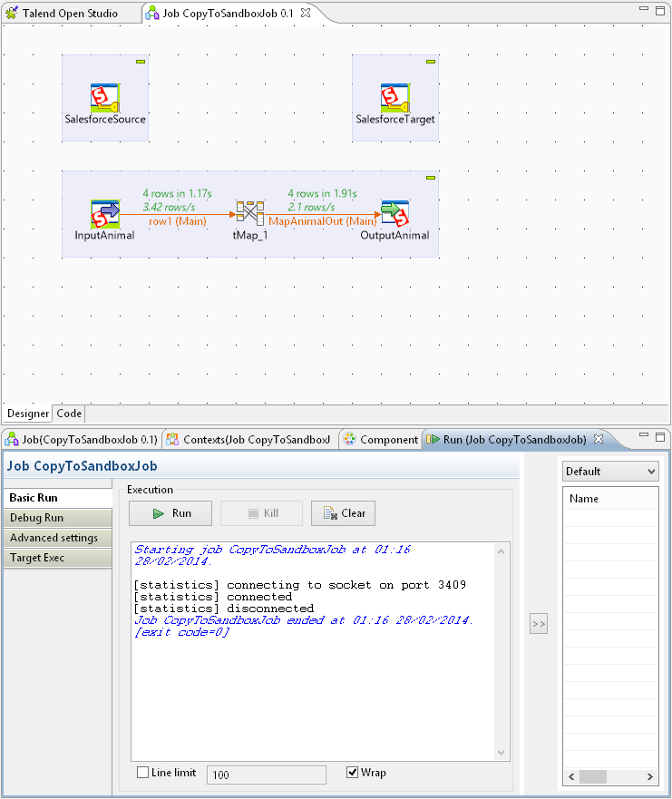Close the Job CopyToSandboxJob 0.1 editor tab
Viewport: 672px width, 799px height.
click(306, 14)
